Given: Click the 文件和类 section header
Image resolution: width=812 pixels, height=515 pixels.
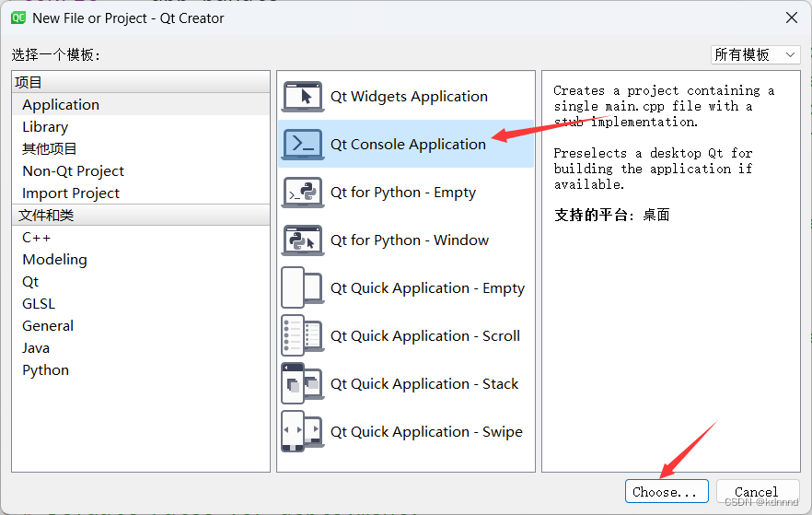Looking at the screenshot, I should click(x=140, y=215).
